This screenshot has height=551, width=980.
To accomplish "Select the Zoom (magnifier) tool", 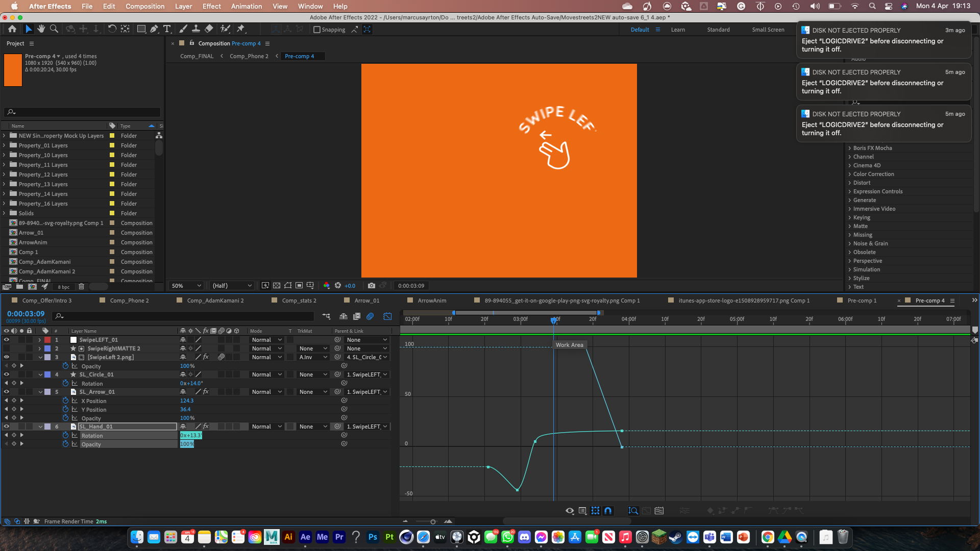I will [54, 29].
